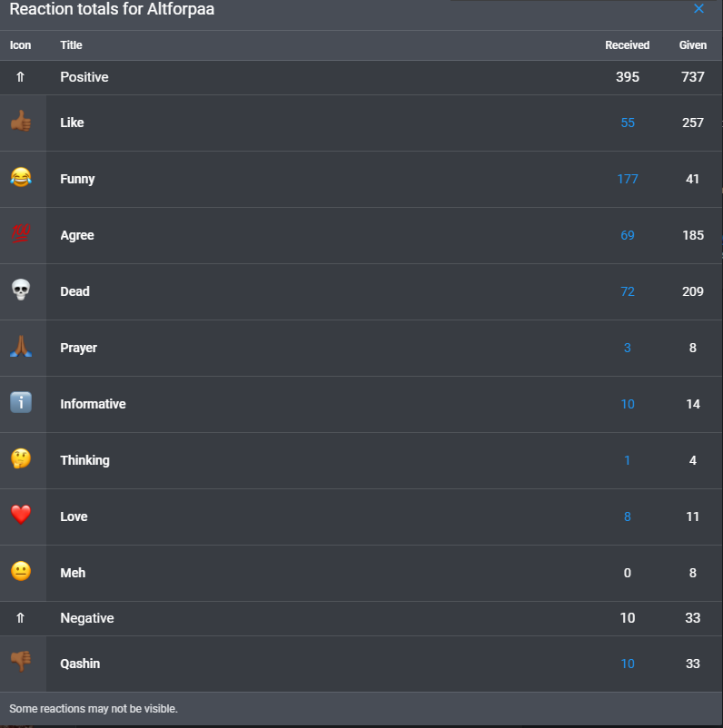The image size is (723, 728).
Task: Click the thumbs down Qashin icon
Action: click(x=21, y=661)
